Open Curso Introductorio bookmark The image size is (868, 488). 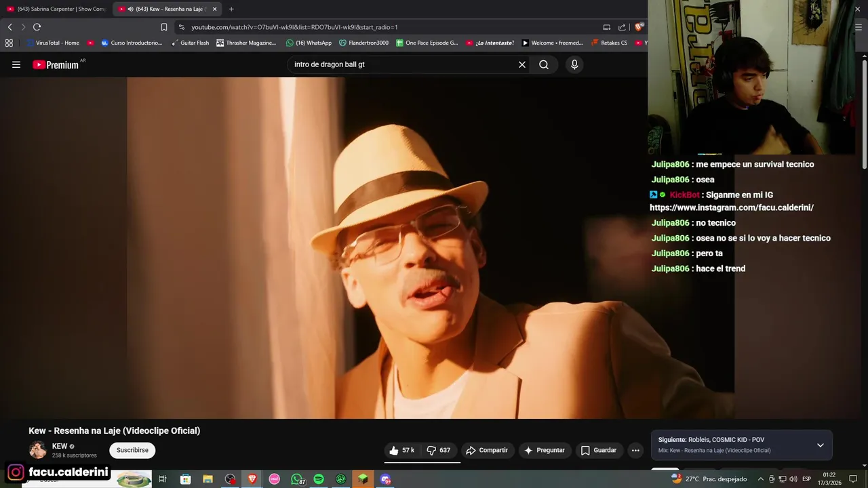coord(132,43)
